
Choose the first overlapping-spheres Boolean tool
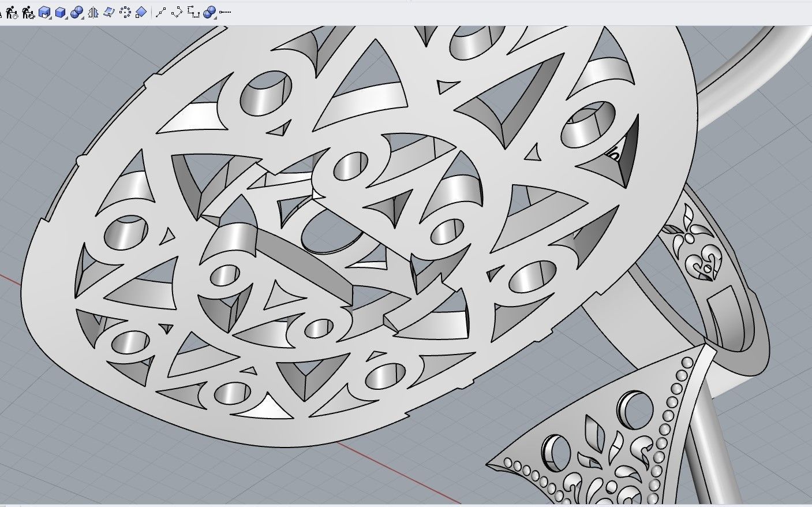(77, 12)
